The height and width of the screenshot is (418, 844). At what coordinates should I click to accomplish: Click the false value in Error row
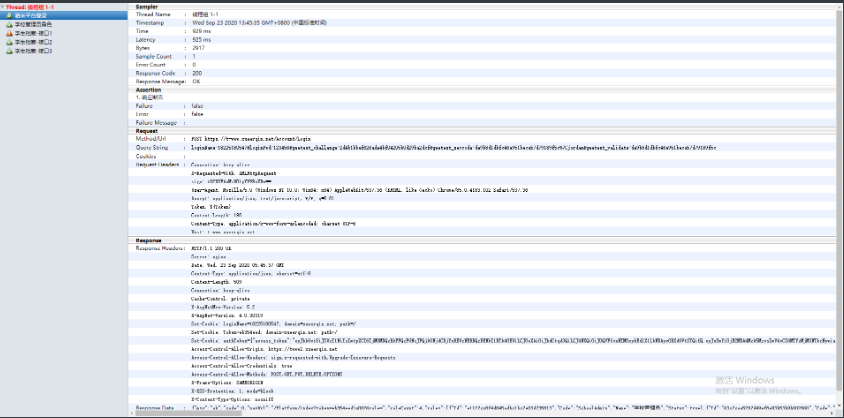coord(197,114)
